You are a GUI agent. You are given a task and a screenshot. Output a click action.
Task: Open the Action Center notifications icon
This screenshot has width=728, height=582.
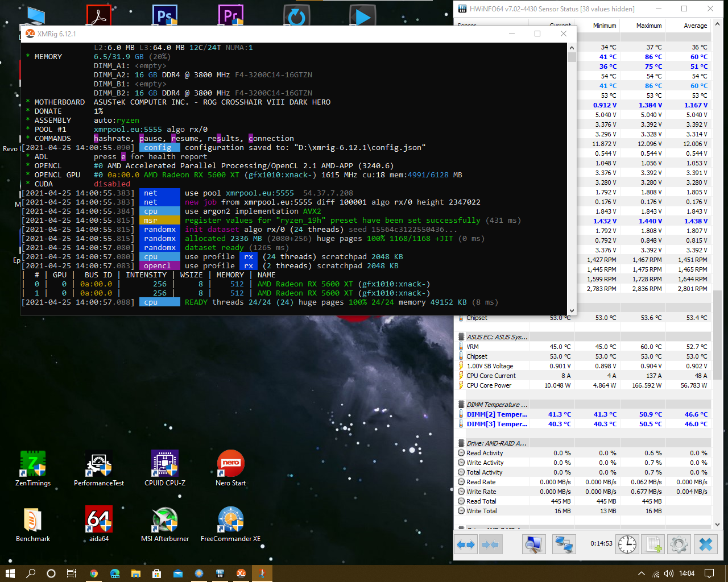(x=709, y=573)
